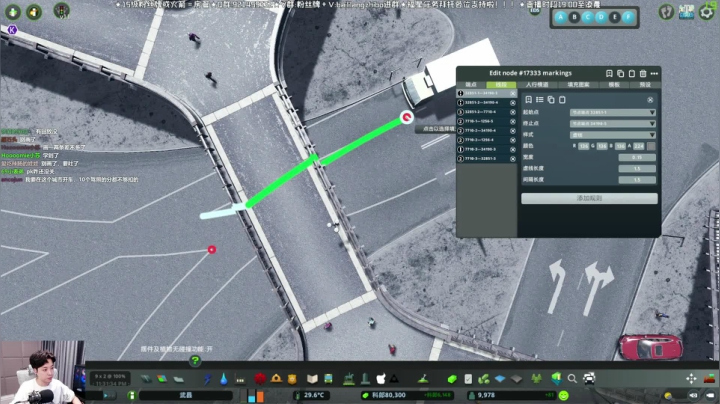Switch to the 端点 points tab
The image size is (720, 404).
point(471,85)
